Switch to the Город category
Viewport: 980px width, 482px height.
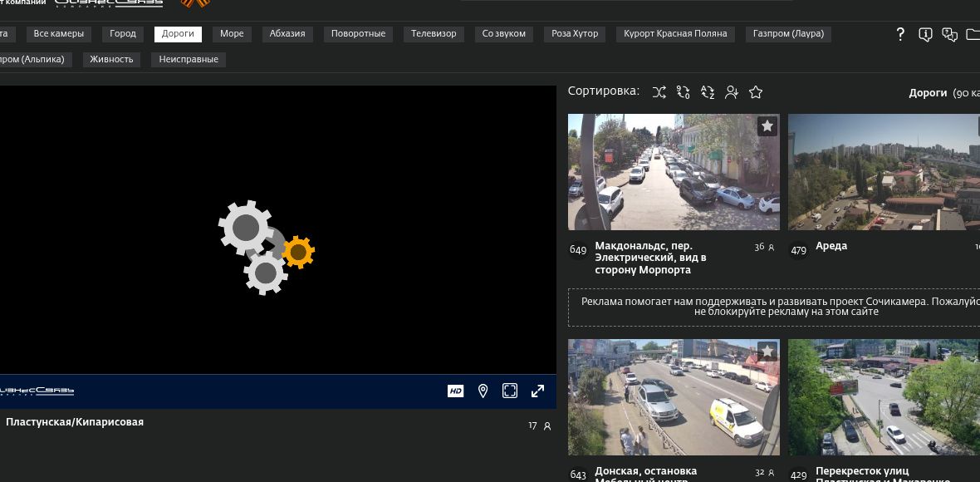coord(123,34)
